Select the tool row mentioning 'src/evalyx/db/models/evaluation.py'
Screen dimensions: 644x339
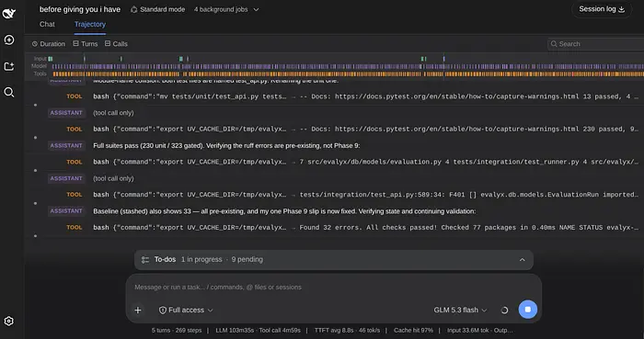[x=344, y=162]
